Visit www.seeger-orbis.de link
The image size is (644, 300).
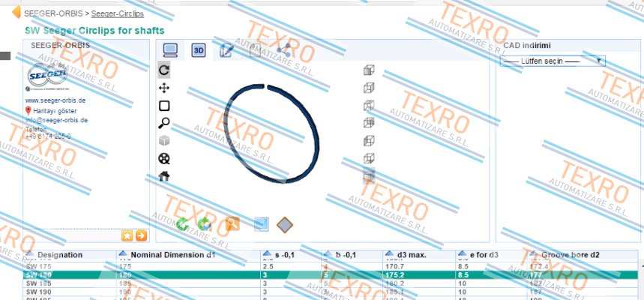(55, 100)
